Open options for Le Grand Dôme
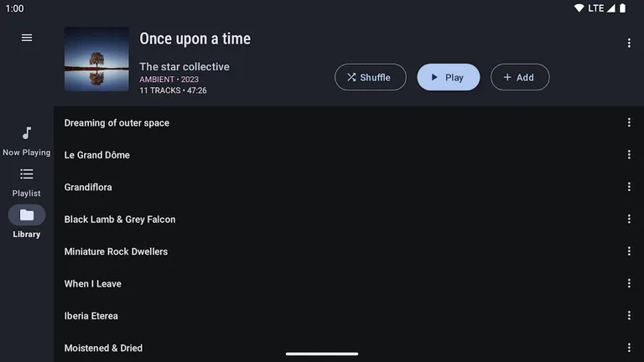 tap(629, 155)
